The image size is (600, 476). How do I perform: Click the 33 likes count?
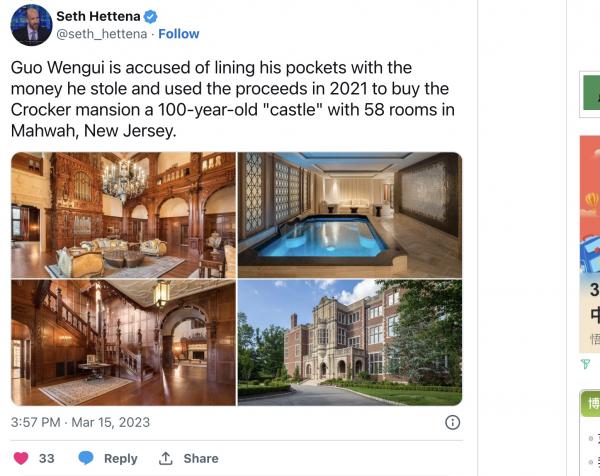tap(46, 458)
